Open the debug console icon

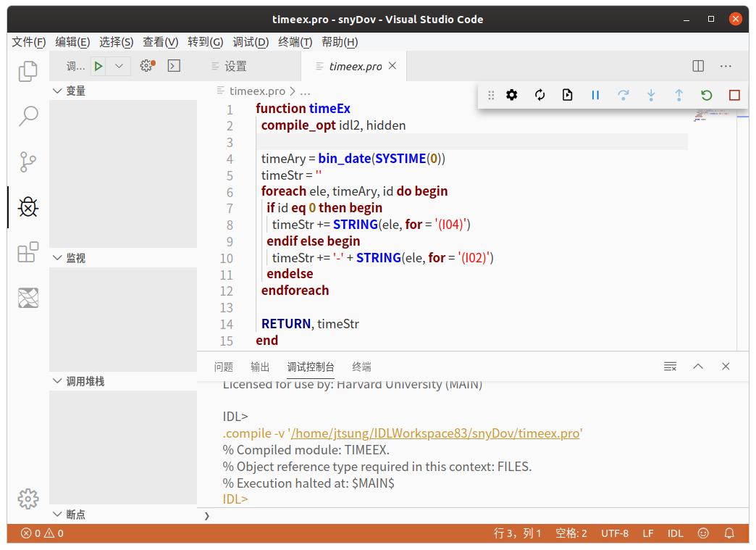[174, 66]
